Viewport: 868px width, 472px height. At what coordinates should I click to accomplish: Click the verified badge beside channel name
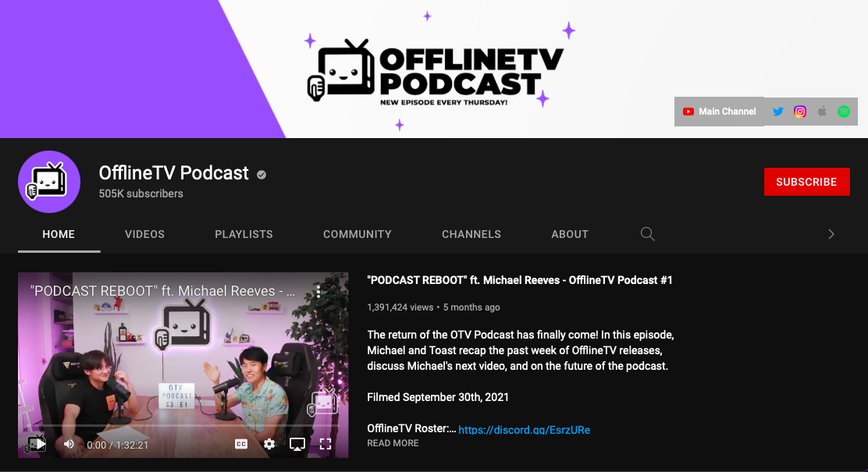point(261,174)
